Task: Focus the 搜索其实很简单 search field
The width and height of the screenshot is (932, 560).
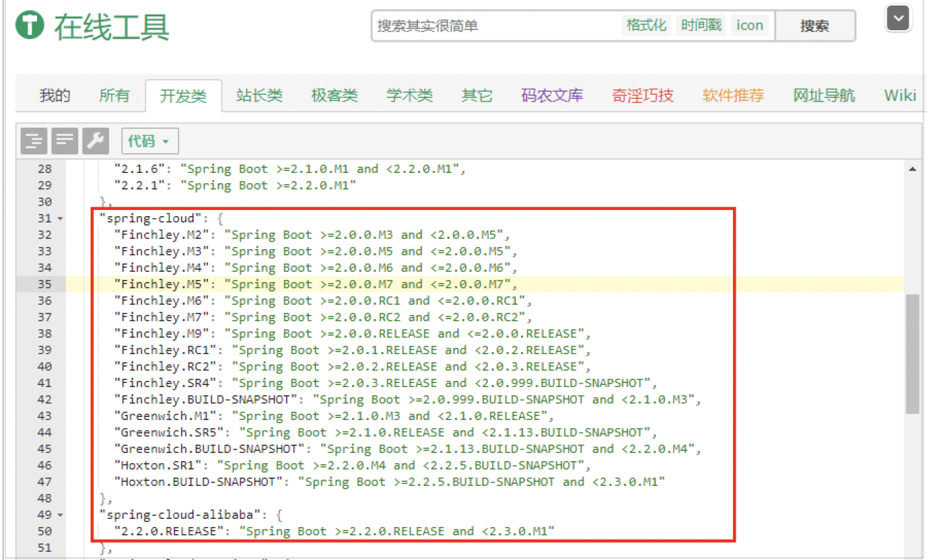Action: point(494,26)
